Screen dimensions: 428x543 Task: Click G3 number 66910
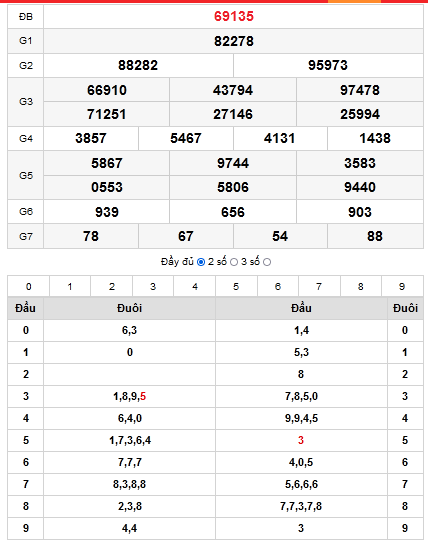pyautogui.click(x=107, y=90)
